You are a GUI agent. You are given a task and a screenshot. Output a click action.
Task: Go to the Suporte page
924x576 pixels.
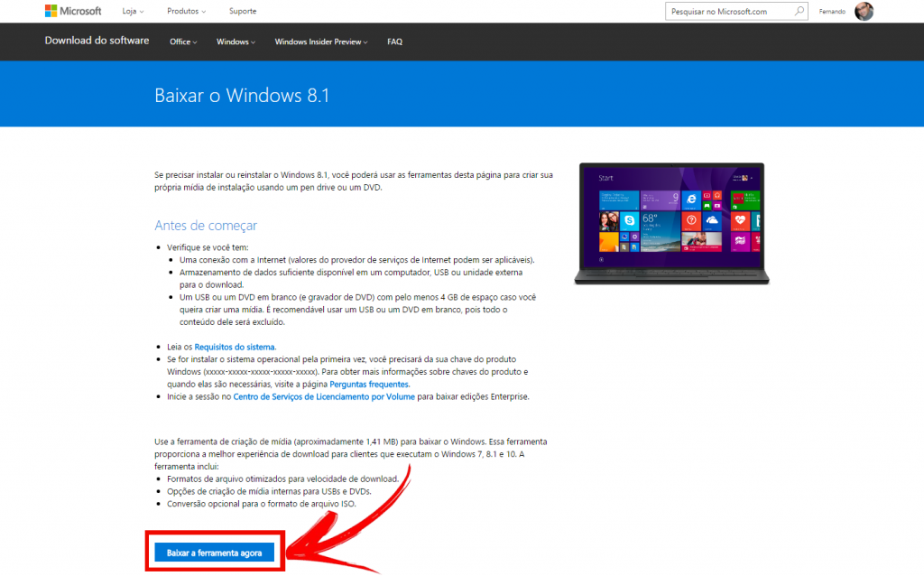coord(243,11)
